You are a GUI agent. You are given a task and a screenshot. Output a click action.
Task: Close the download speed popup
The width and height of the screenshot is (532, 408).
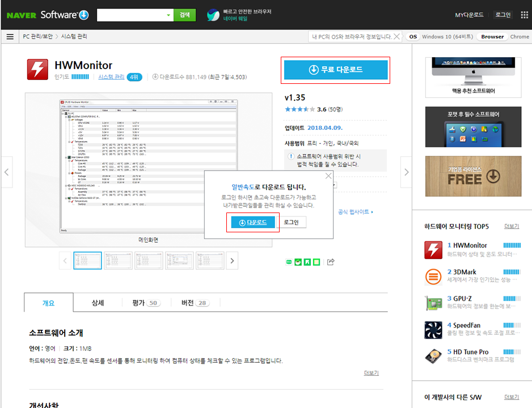pyautogui.click(x=328, y=176)
